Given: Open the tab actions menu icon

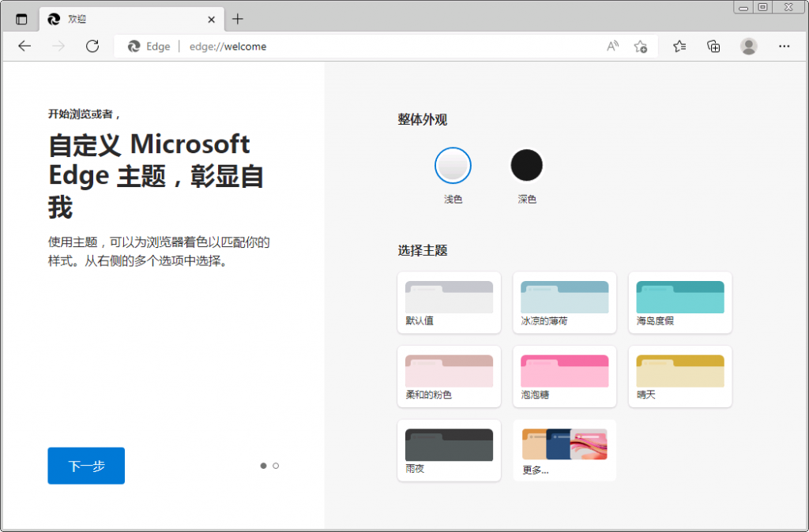Looking at the screenshot, I should click(21, 20).
